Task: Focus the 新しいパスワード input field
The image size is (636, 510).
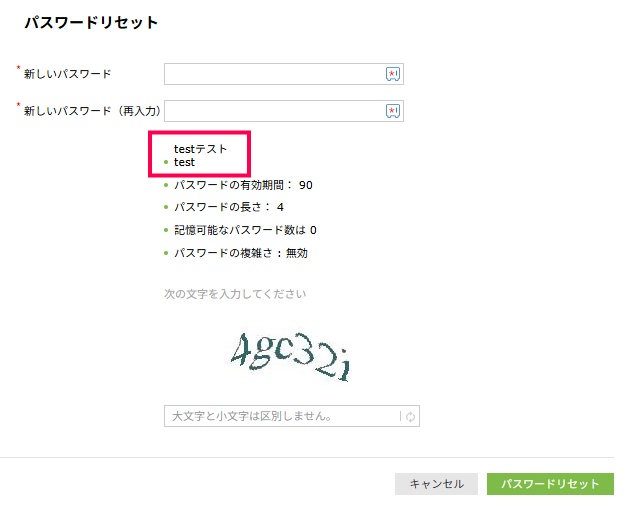Action: point(274,74)
